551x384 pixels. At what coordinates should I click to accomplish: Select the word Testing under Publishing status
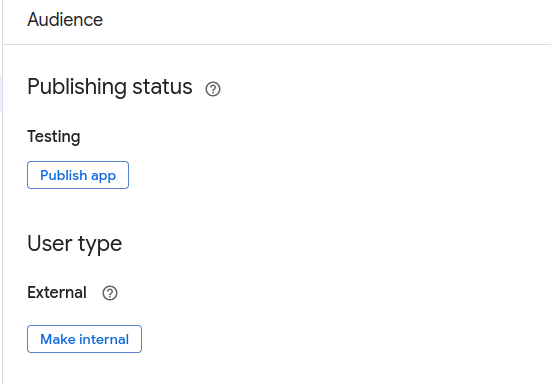(54, 137)
